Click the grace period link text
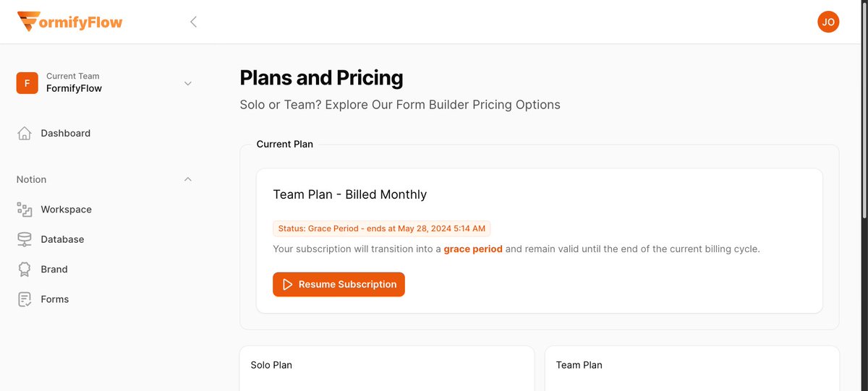Viewport: 868px width, 391px height. point(472,249)
